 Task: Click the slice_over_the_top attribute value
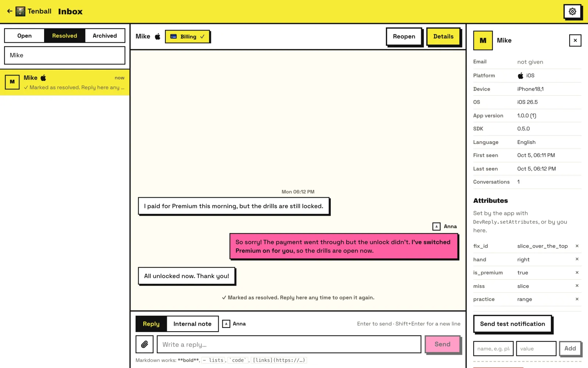pos(542,246)
